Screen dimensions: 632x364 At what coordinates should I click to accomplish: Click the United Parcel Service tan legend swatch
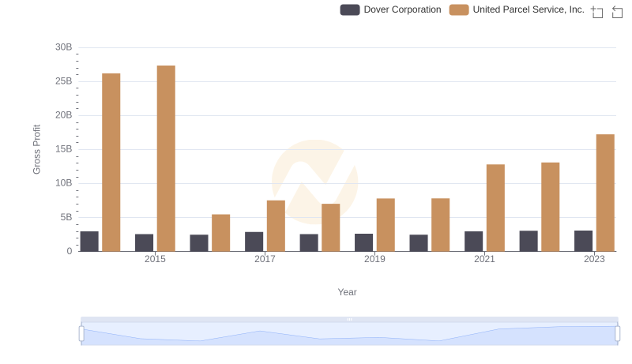459,9
